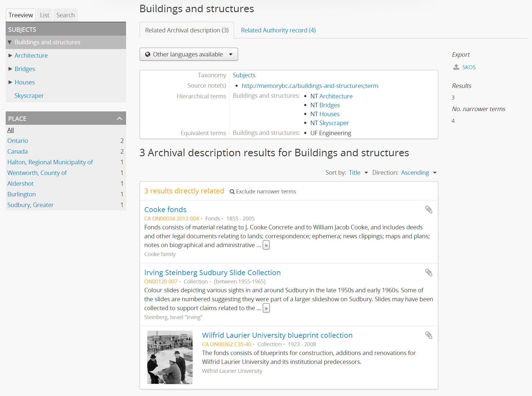Expand the truncated Cooke fonds description
Viewport: 532px width, 396px height.
pyautogui.click(x=266, y=245)
